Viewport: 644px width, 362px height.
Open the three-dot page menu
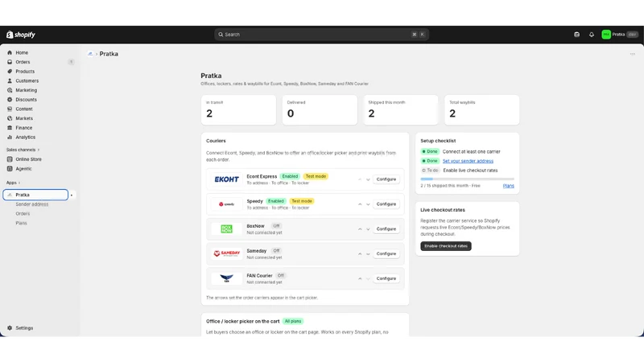click(633, 54)
